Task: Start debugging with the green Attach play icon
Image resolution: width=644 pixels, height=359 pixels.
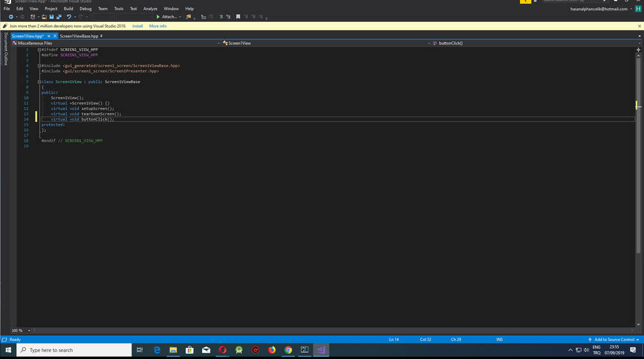Action: pos(158,17)
